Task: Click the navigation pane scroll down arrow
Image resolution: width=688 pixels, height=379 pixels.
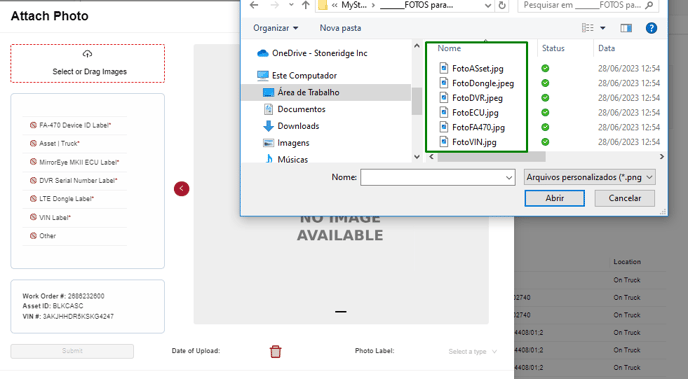Action: (417, 157)
